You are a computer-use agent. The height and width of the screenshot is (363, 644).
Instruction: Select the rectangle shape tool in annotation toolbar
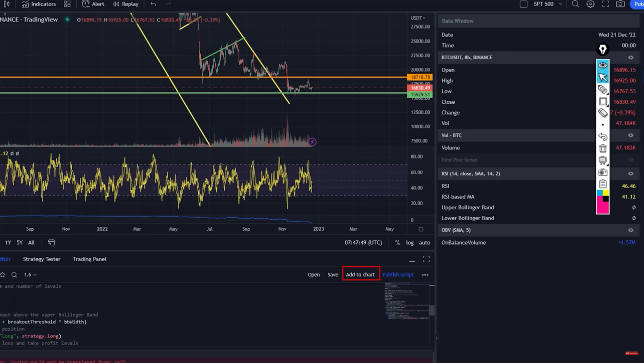pyautogui.click(x=603, y=102)
